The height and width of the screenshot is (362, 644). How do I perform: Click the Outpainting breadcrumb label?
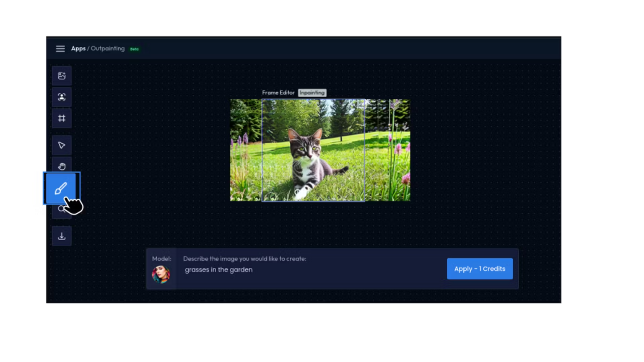108,49
